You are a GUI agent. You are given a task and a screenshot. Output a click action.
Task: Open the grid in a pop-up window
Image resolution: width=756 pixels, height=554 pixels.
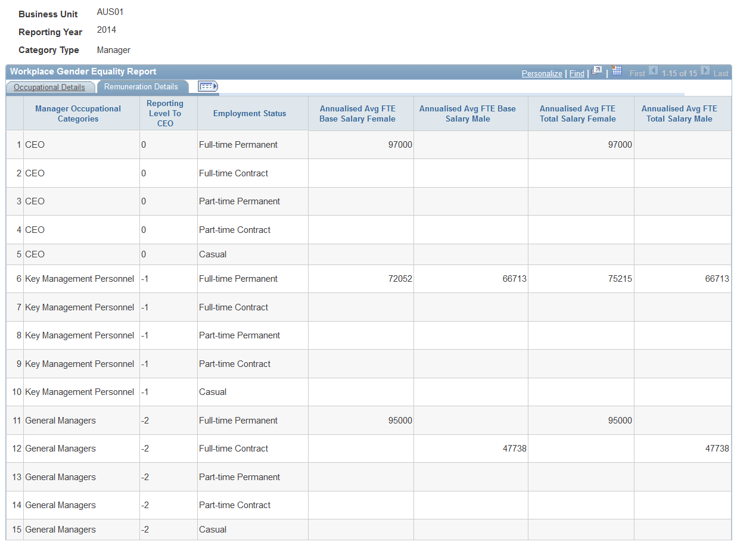pyautogui.click(x=597, y=70)
